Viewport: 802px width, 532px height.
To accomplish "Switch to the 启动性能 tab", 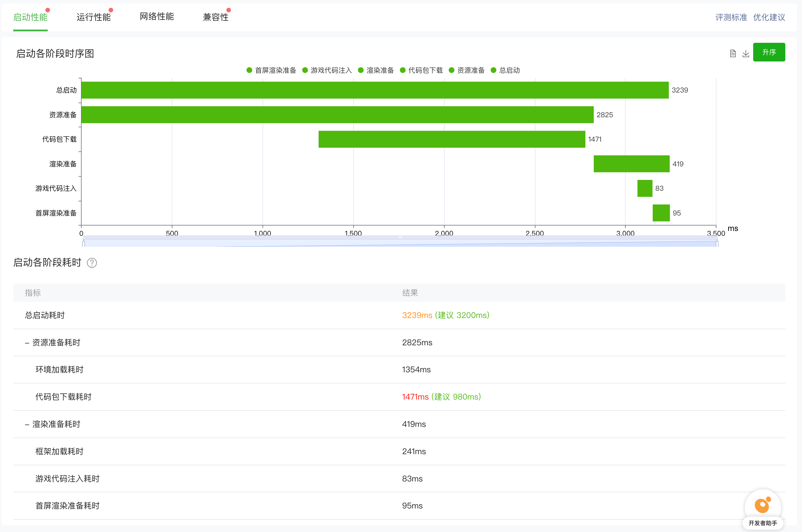I will pos(30,17).
